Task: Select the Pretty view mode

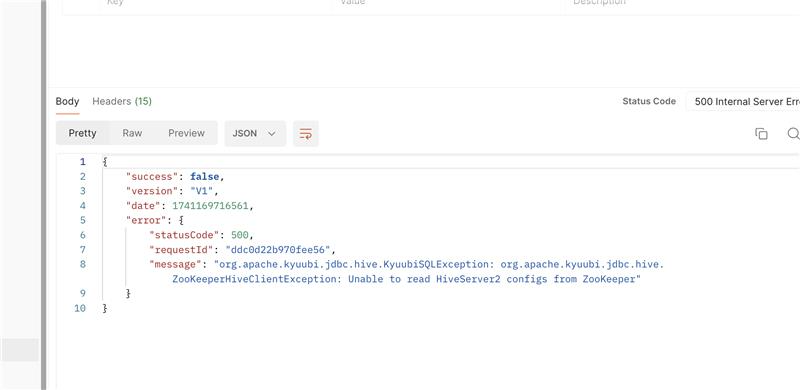Action: (83, 133)
